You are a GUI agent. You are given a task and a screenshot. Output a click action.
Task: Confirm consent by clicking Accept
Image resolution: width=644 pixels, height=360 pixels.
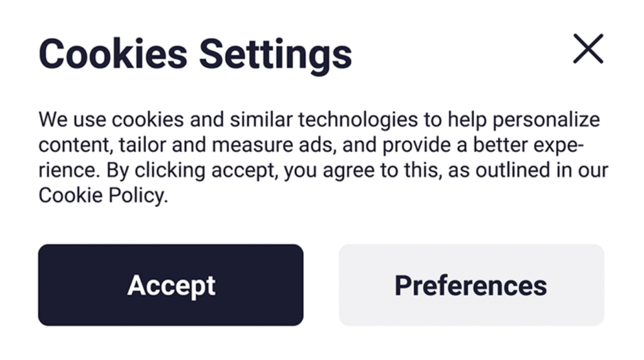pos(170,285)
